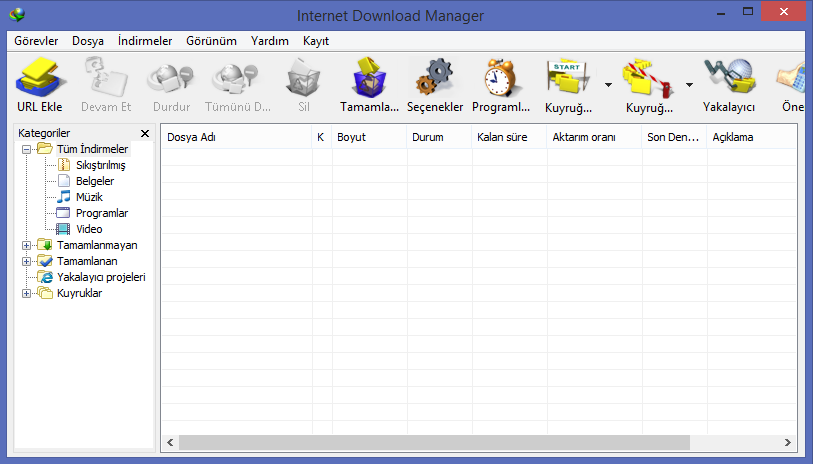Select the Sıkıştırılmış category

101,165
